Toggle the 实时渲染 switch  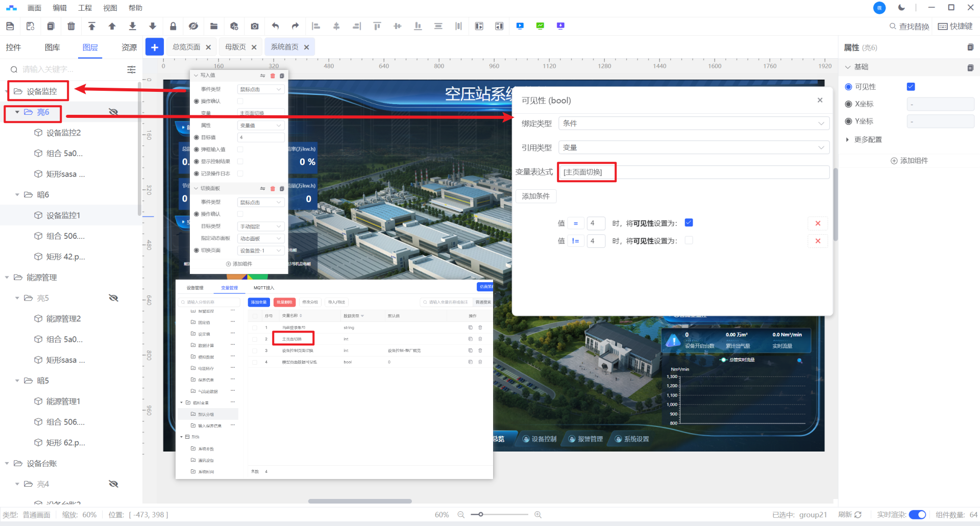point(917,515)
